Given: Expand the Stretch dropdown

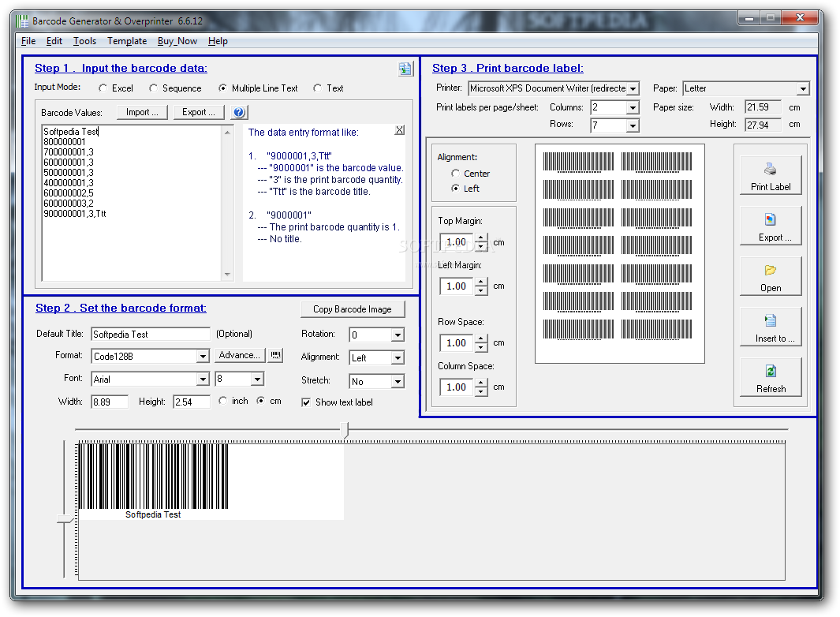Looking at the screenshot, I should [x=398, y=382].
